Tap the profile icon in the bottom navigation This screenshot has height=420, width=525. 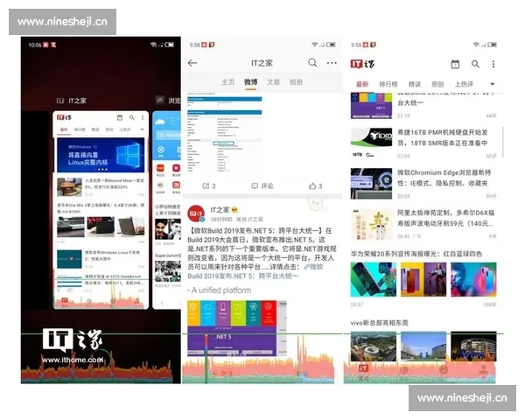(x=483, y=370)
